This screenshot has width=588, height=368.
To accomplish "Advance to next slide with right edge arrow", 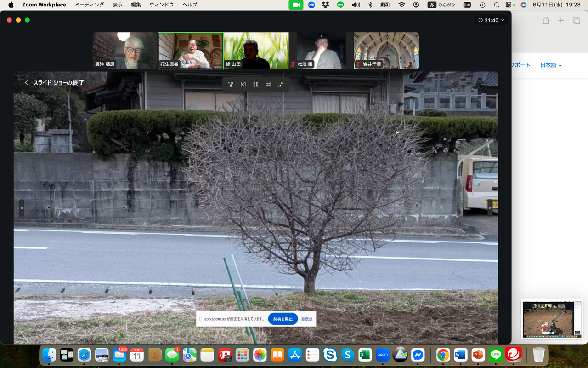I will [x=490, y=208].
